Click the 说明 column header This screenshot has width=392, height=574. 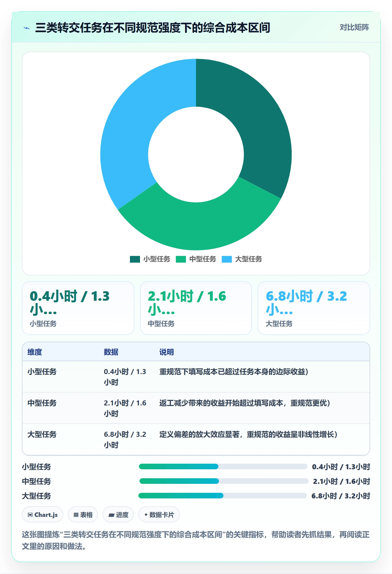167,352
